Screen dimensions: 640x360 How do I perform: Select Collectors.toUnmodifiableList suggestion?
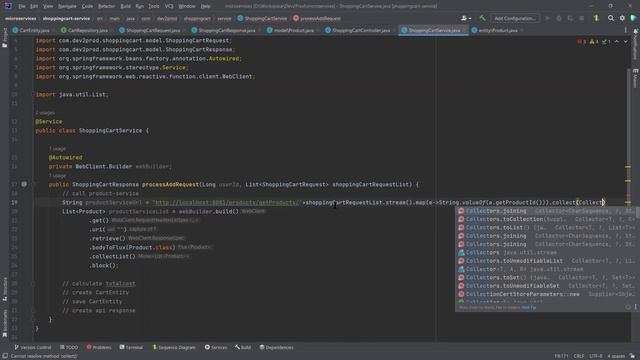[x=545, y=261]
